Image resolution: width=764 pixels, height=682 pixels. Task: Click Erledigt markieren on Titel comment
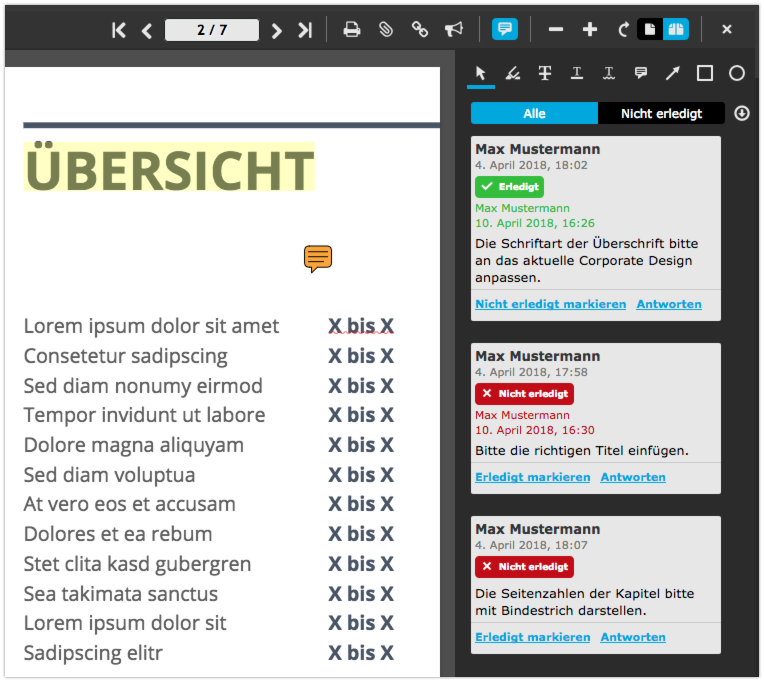[532, 477]
